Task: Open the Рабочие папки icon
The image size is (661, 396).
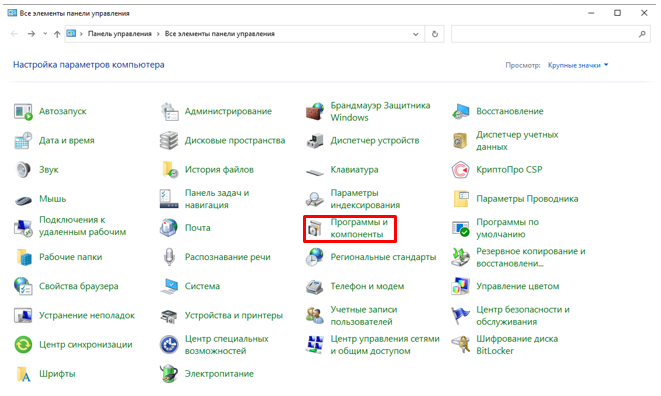Action: [x=23, y=257]
